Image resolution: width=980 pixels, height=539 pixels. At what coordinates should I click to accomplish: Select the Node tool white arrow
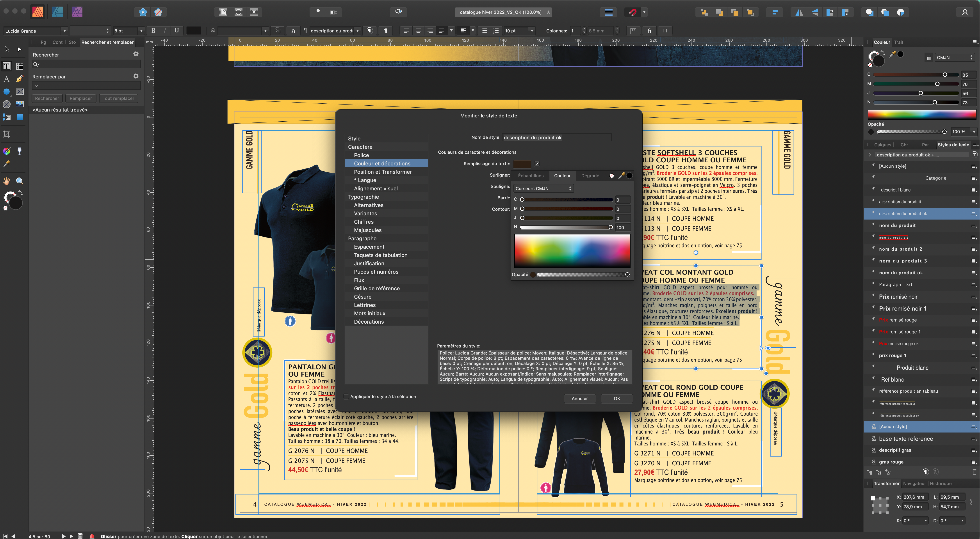coord(20,50)
